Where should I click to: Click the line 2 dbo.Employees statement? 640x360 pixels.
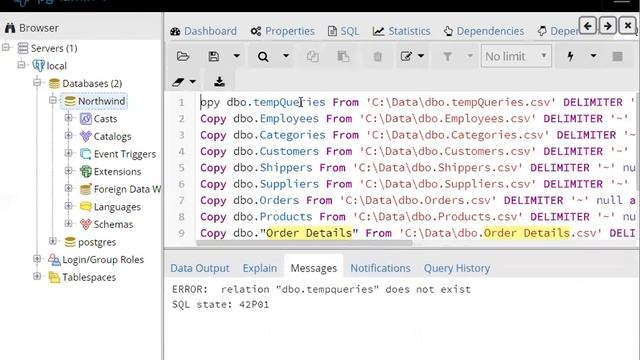(x=414, y=119)
